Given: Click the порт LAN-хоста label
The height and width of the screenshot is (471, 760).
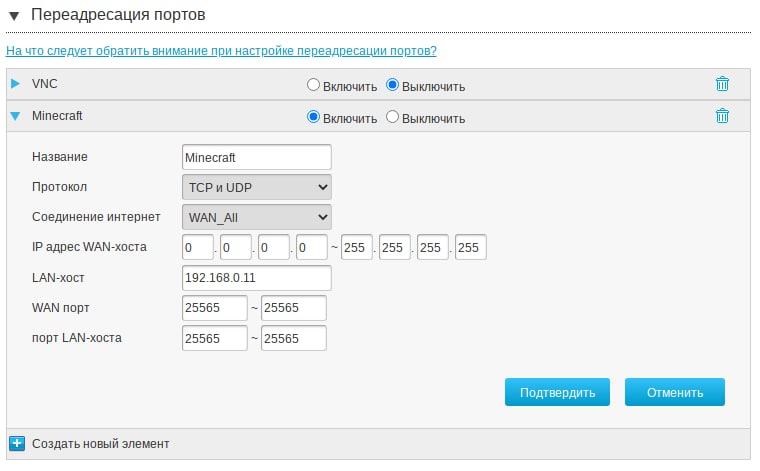Looking at the screenshot, I should (77, 338).
